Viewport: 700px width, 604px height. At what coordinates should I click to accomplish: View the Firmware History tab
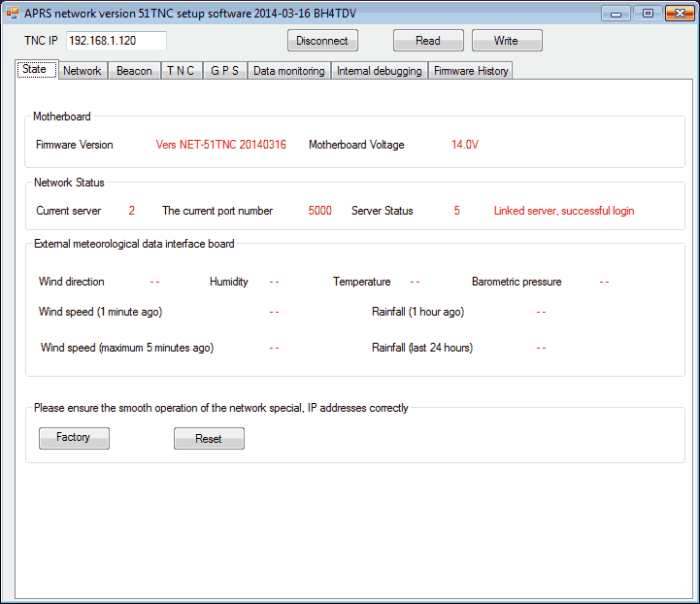click(x=471, y=71)
